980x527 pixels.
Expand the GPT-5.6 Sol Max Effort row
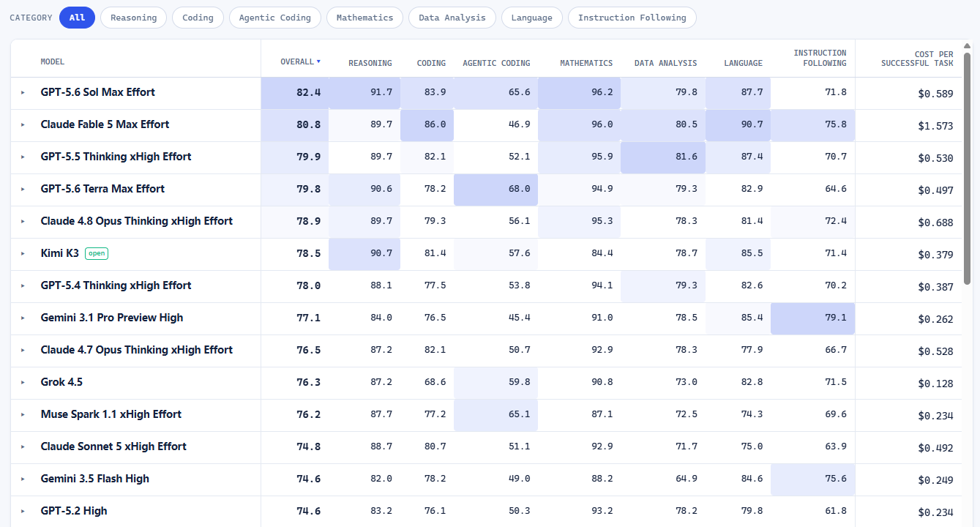[x=23, y=92]
